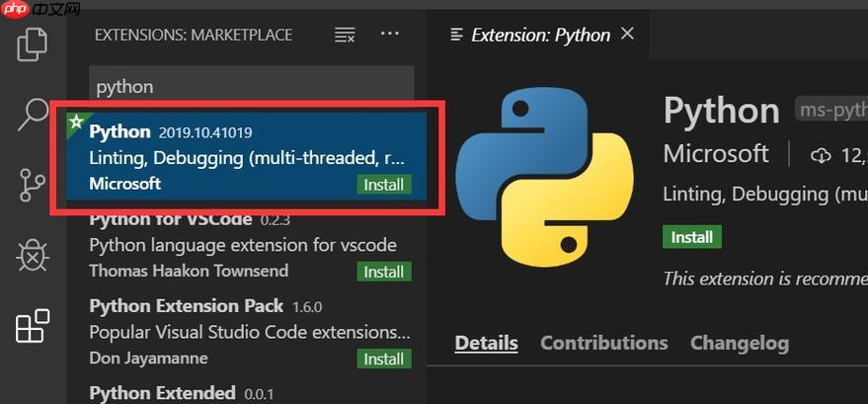
Task: Select the Extensions blocks icon in activity bar
Action: [33, 326]
